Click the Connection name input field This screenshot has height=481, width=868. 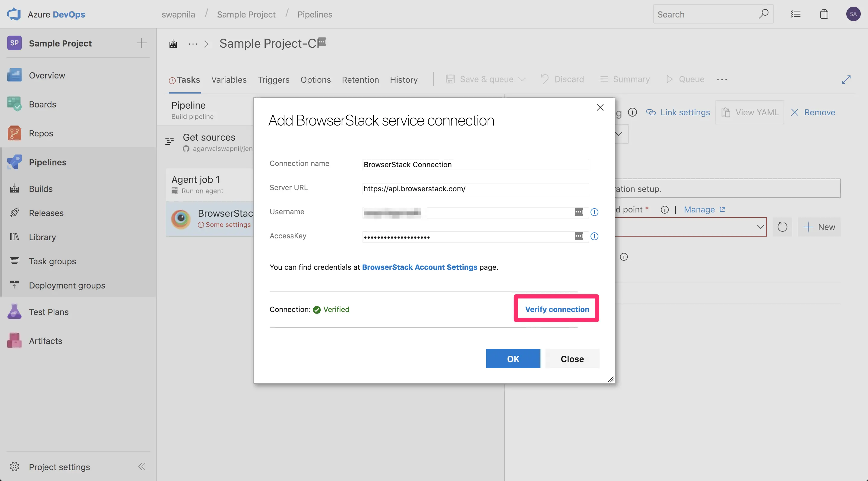[475, 164]
